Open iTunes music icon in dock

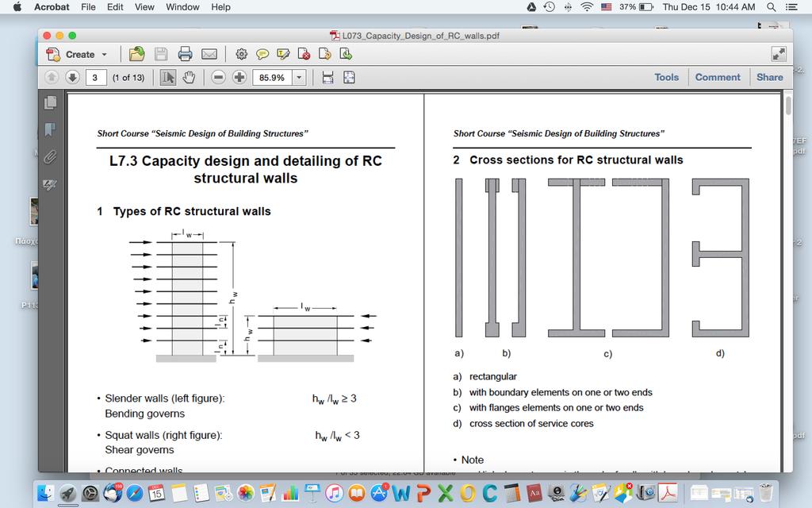335,492
